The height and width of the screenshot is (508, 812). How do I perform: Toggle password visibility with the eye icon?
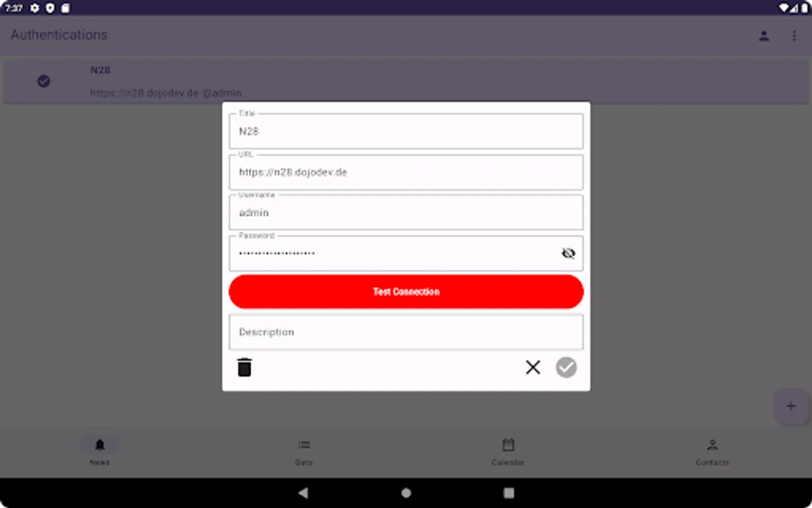point(568,253)
